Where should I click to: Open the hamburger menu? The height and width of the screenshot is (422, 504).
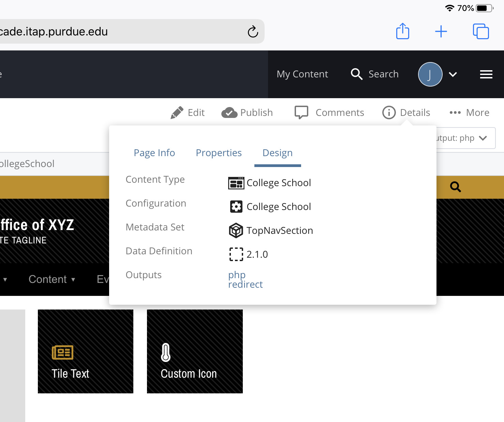[486, 74]
